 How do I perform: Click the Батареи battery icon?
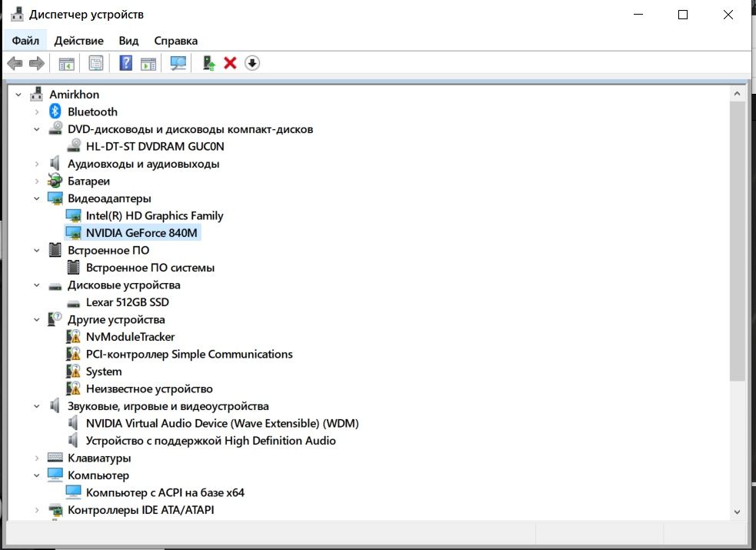coord(55,181)
